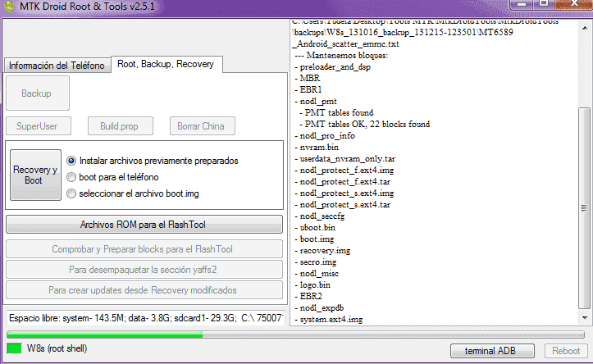Click the SuperUser button

click(39, 126)
